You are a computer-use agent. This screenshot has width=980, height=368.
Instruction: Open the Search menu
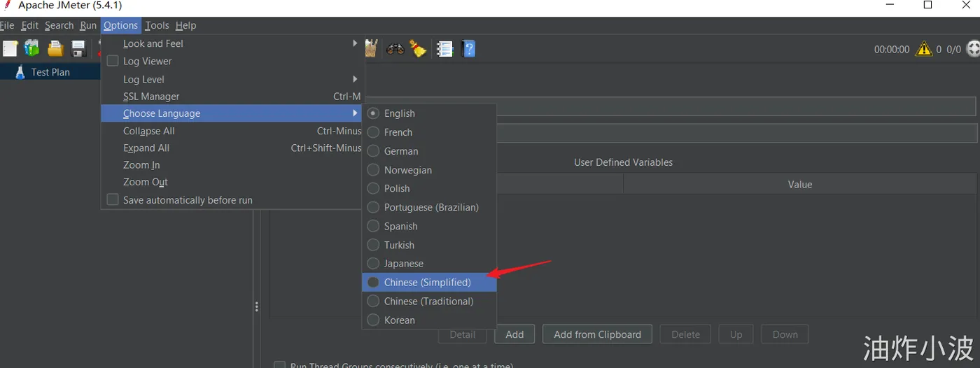click(59, 25)
